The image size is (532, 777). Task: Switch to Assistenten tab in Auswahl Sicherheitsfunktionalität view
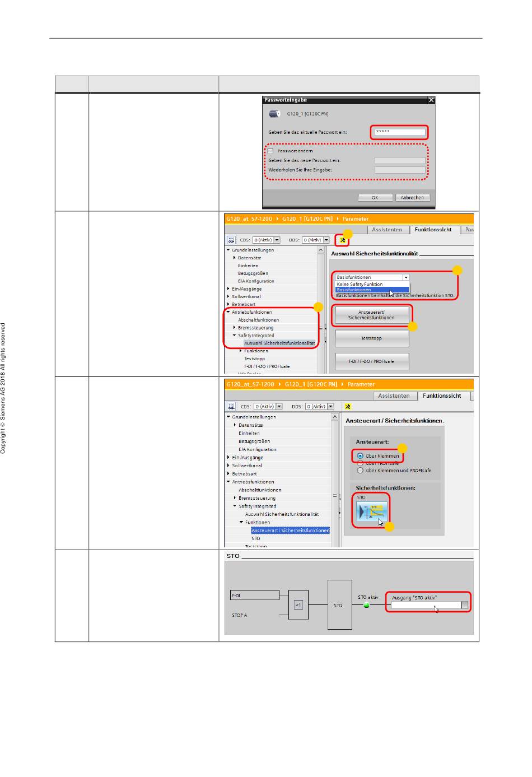pyautogui.click(x=387, y=230)
